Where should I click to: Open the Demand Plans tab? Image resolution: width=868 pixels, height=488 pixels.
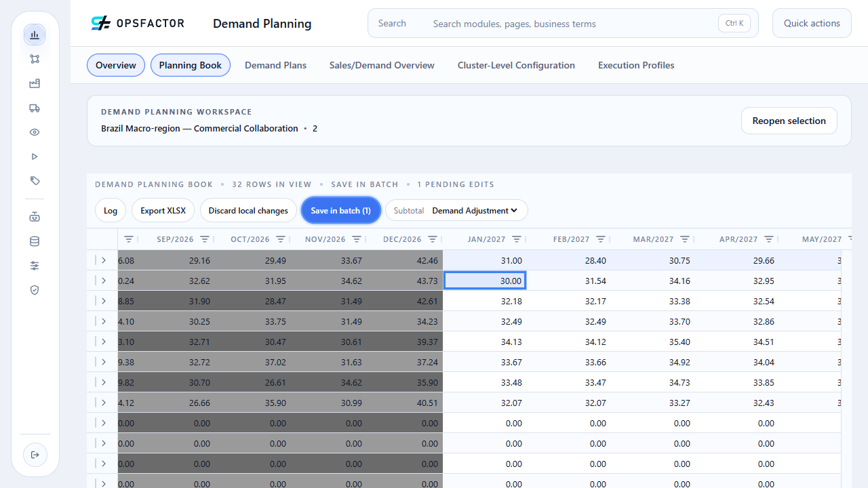275,65
